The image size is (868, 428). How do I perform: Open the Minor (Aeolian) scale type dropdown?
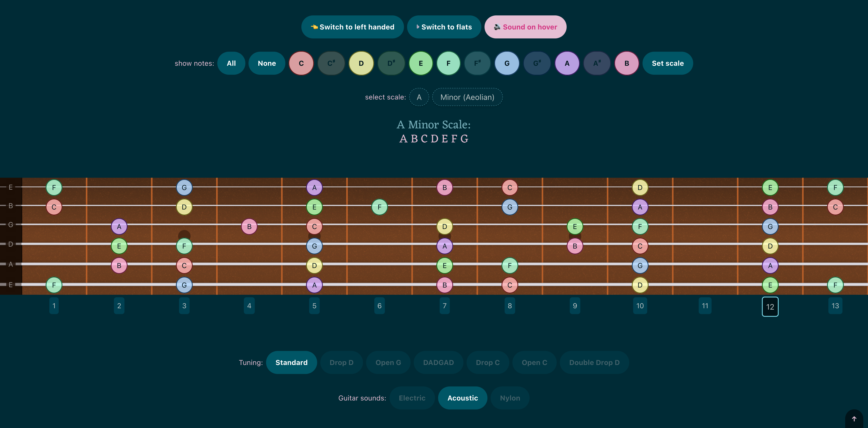[x=467, y=97]
